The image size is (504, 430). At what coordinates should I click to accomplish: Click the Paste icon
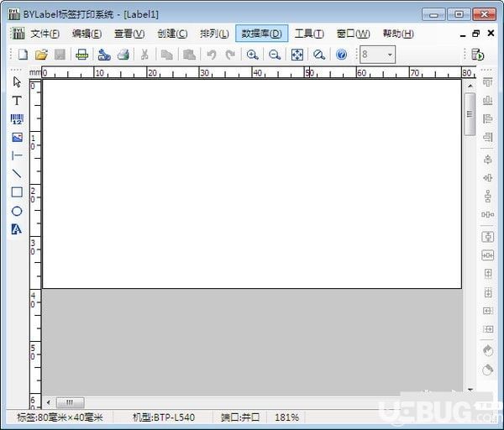[x=189, y=55]
